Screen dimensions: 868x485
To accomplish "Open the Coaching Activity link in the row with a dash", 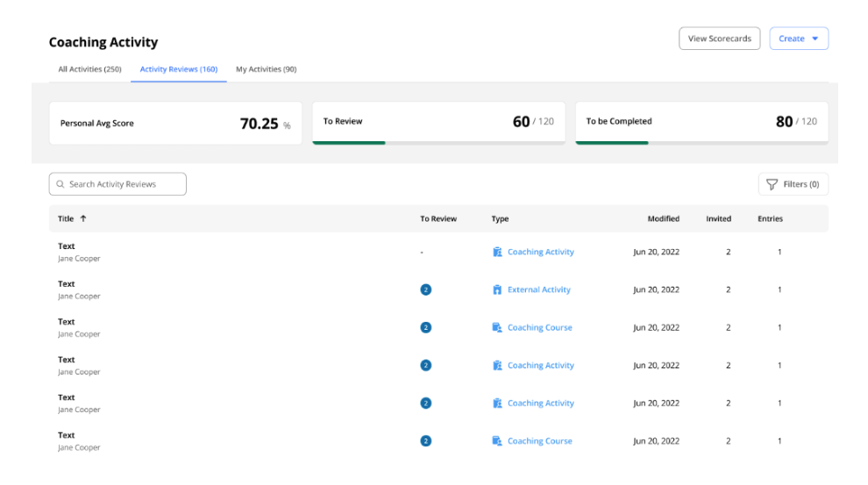I will (541, 252).
